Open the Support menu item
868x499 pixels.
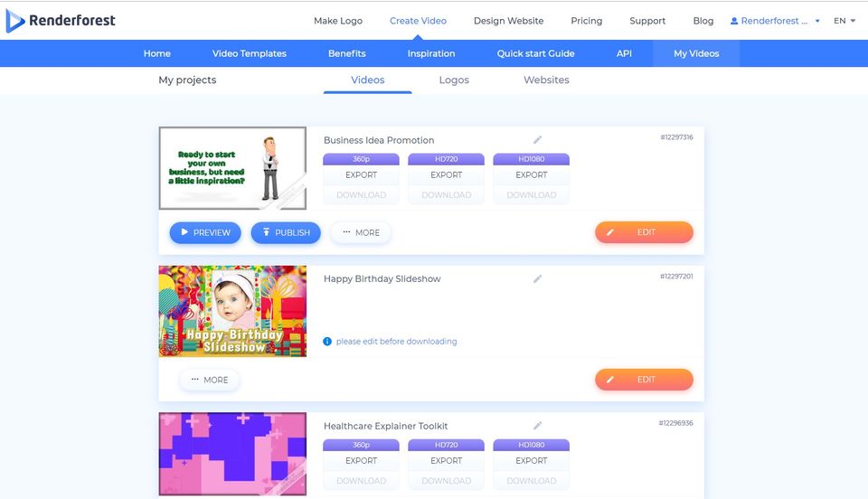tap(647, 21)
